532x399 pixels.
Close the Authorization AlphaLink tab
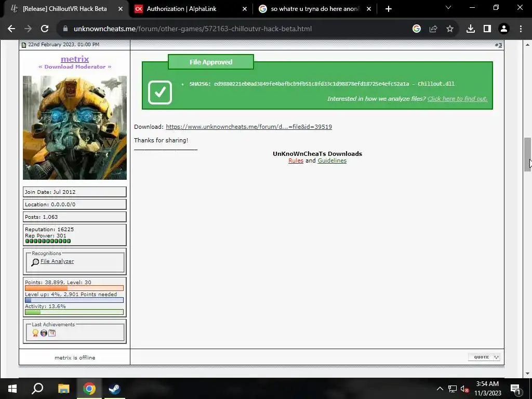pyautogui.click(x=245, y=9)
